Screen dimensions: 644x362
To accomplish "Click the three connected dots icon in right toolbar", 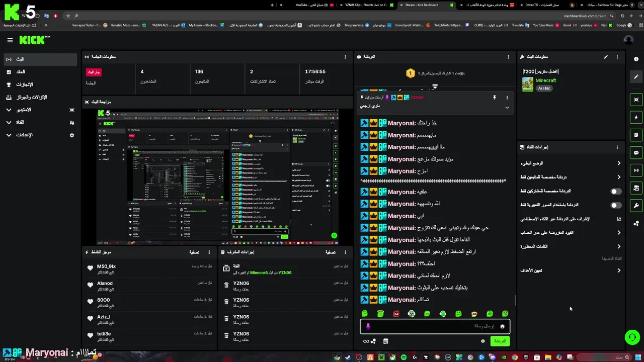I will pyautogui.click(x=636, y=223).
